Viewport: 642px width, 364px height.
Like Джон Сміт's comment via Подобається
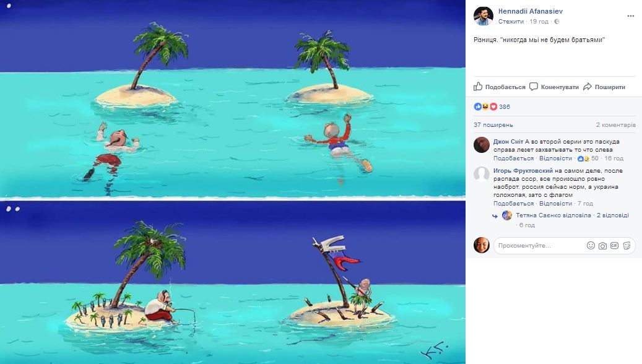click(x=514, y=158)
